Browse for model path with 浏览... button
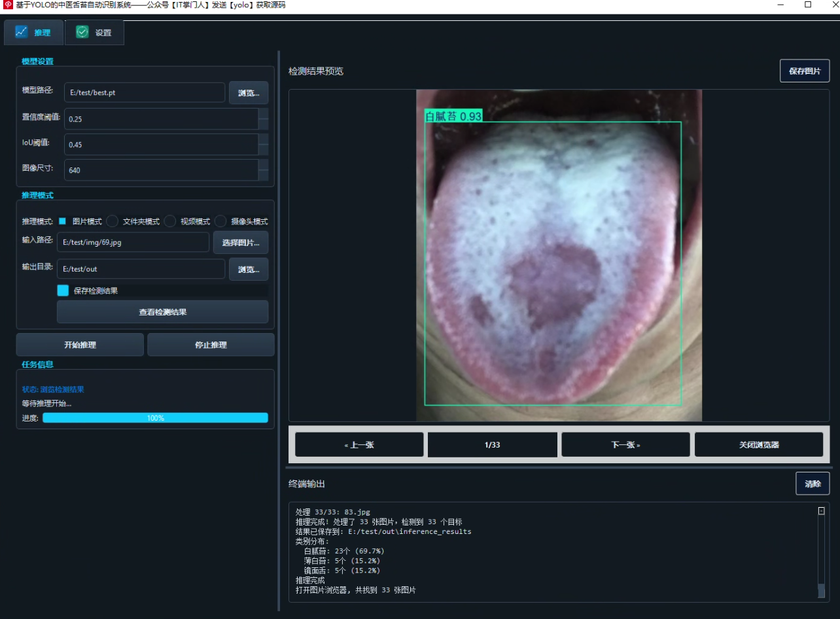The image size is (840, 619). pyautogui.click(x=249, y=93)
